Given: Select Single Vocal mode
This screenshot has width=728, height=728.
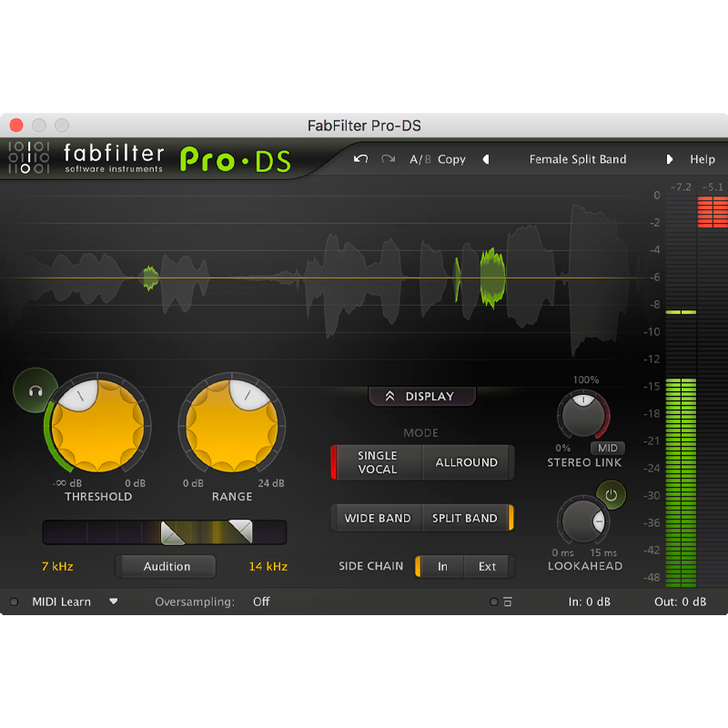Looking at the screenshot, I should [x=377, y=462].
